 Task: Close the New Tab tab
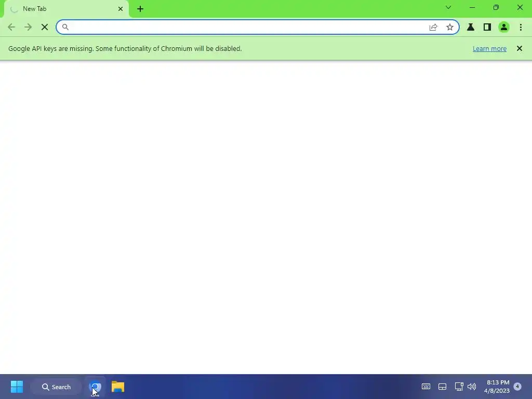tap(121, 9)
